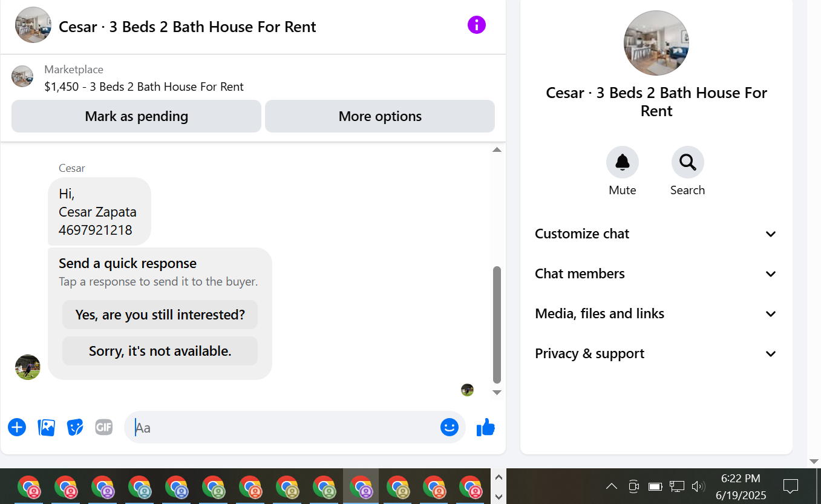Image resolution: width=821 pixels, height=504 pixels.
Task: Open the Meet Now tray icon
Action: click(x=633, y=486)
